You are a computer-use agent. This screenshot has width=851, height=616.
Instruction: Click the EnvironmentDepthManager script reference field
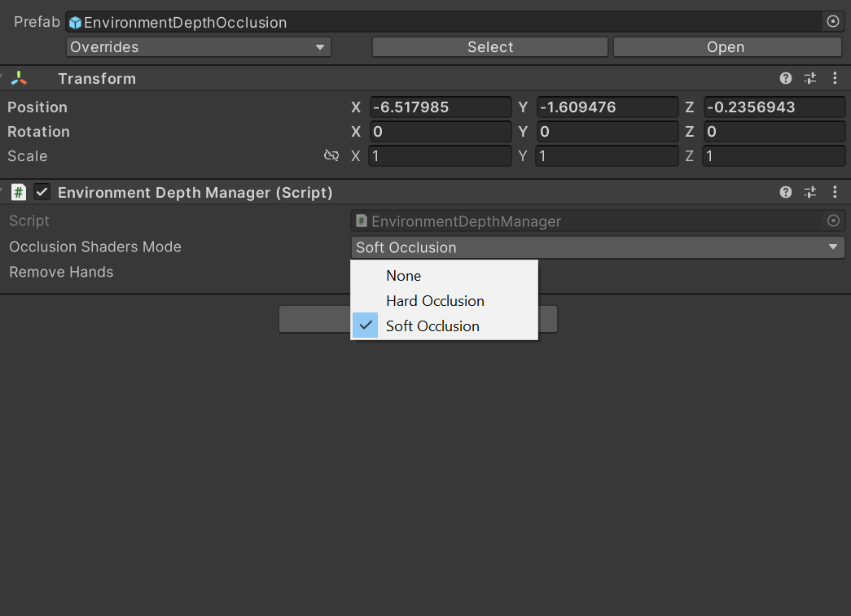pos(598,221)
